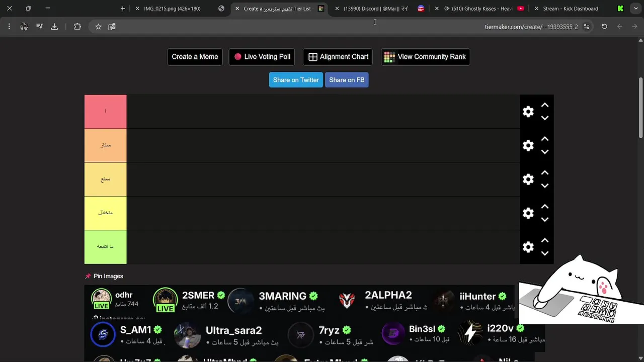Select the S_AM1 streamer image
Image resolution: width=644 pixels, height=362 pixels.
(126, 334)
